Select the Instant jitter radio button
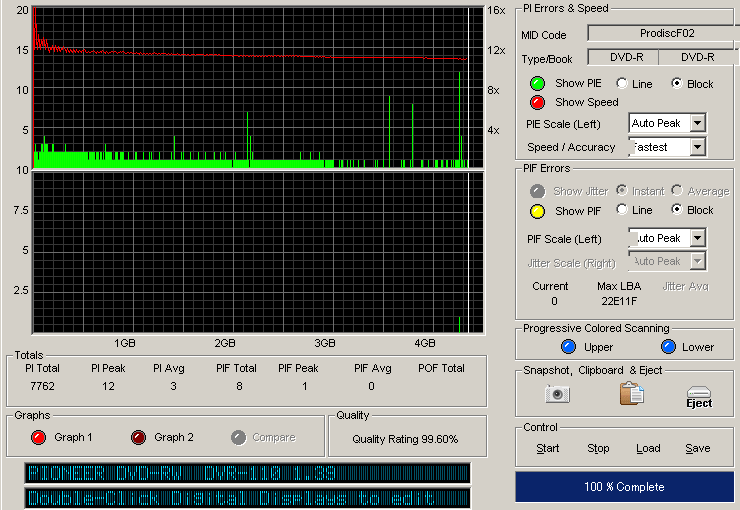The image size is (740, 510). 622,190
